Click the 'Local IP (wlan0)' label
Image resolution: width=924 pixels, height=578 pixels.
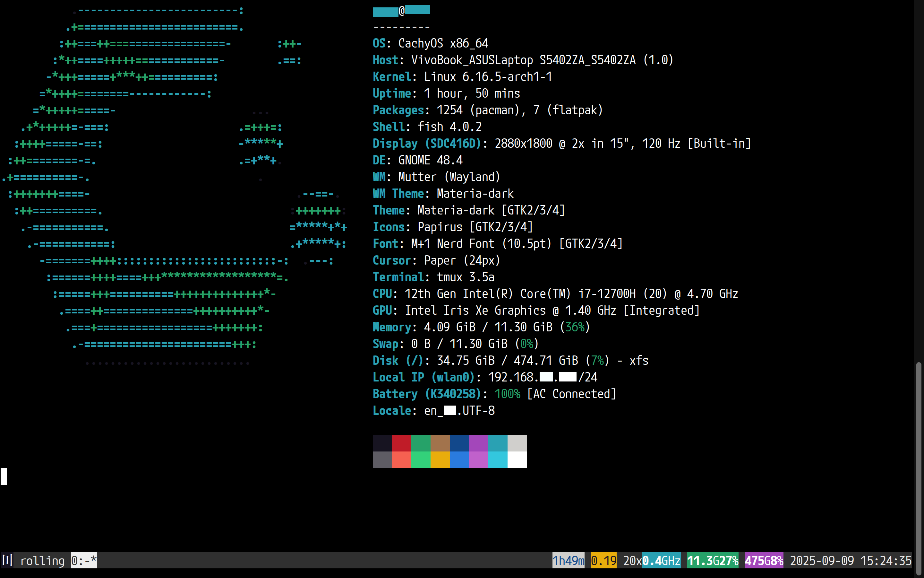[x=424, y=378]
